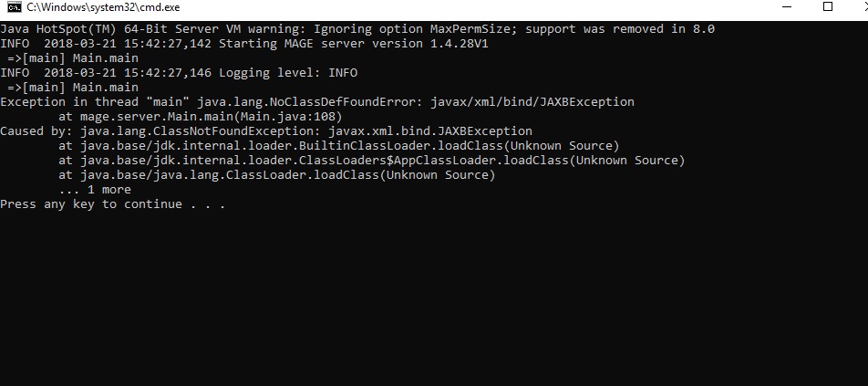Click the ClassLoaders$AppClassLoader.loadClass stack line
The image size is (868, 386).
(x=371, y=161)
